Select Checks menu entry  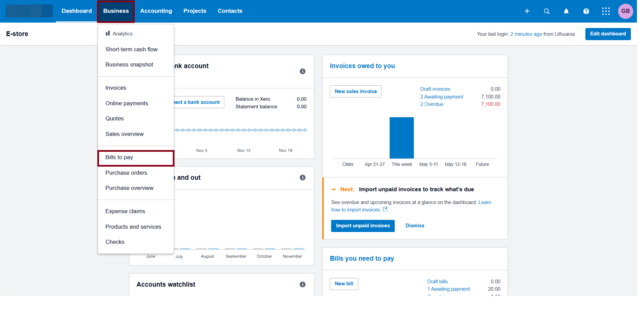(x=136, y=242)
